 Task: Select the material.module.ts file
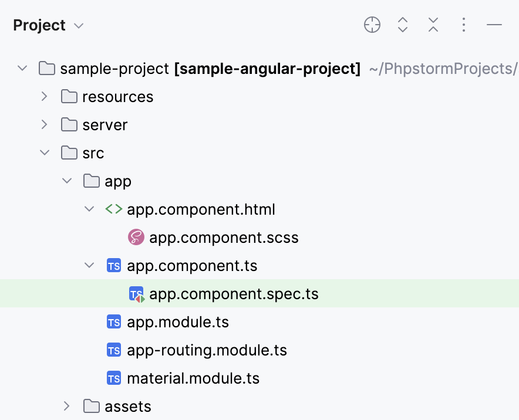tap(193, 378)
